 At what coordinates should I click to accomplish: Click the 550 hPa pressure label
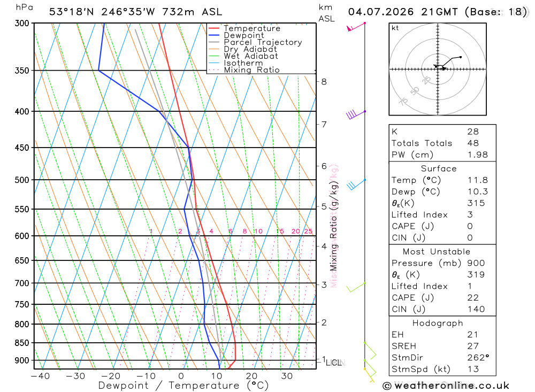22,209
